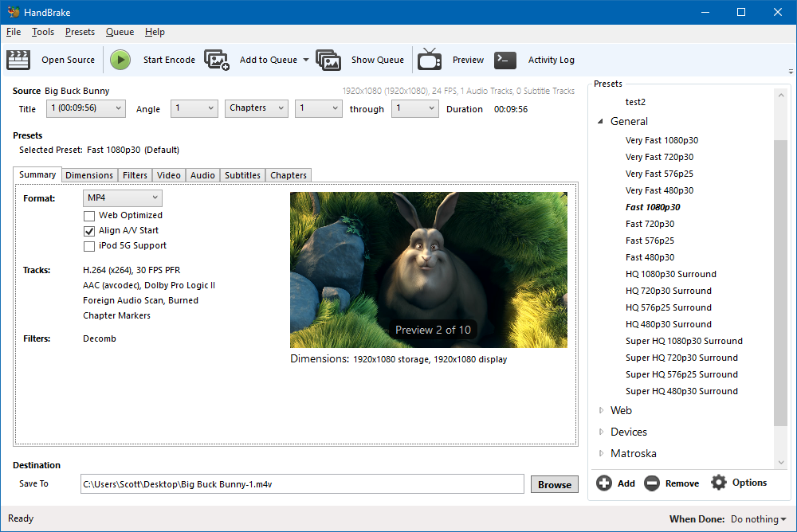Switch to the Chapters tab
The width and height of the screenshot is (797, 532).
coord(289,175)
